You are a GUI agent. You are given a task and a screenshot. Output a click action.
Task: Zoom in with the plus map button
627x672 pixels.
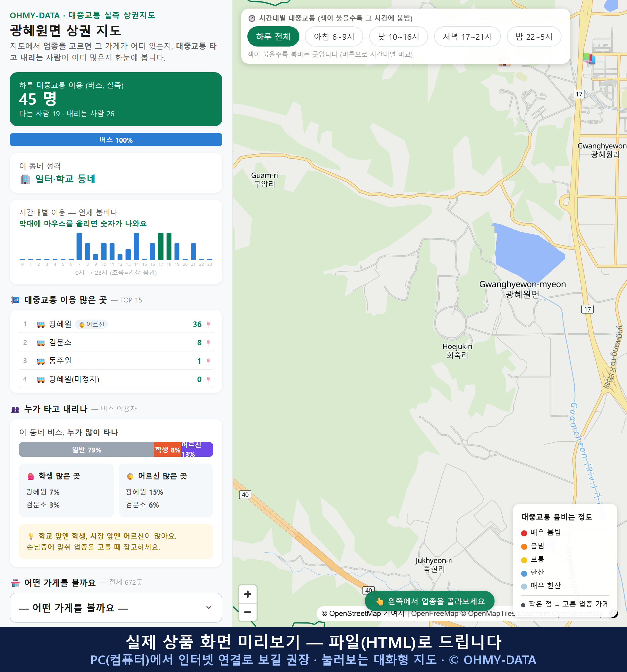[247, 594]
